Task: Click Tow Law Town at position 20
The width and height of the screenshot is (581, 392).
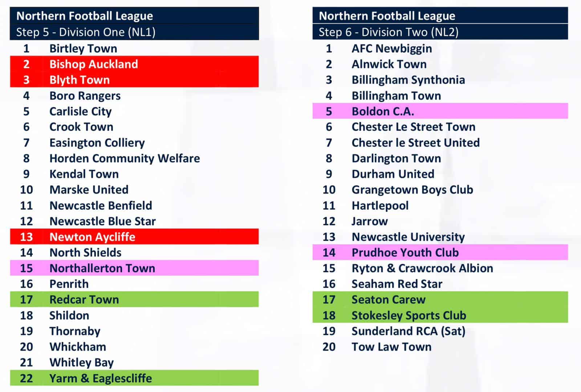Action: [391, 347]
